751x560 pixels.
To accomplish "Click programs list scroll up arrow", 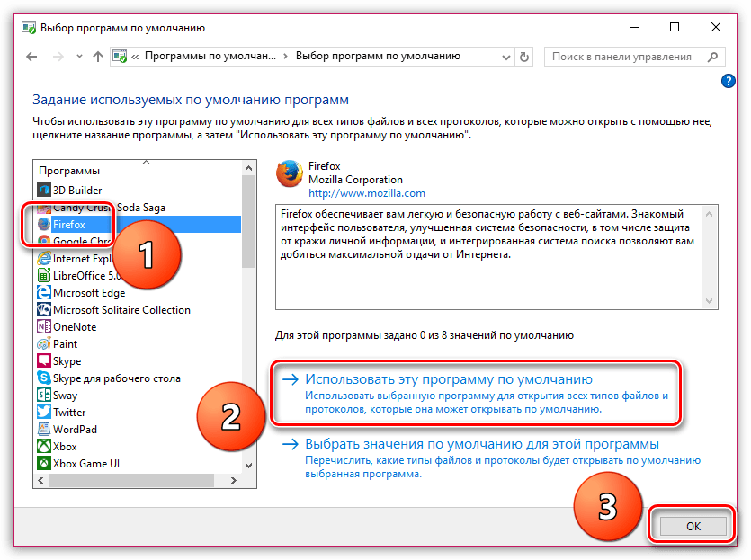I will 248,168.
